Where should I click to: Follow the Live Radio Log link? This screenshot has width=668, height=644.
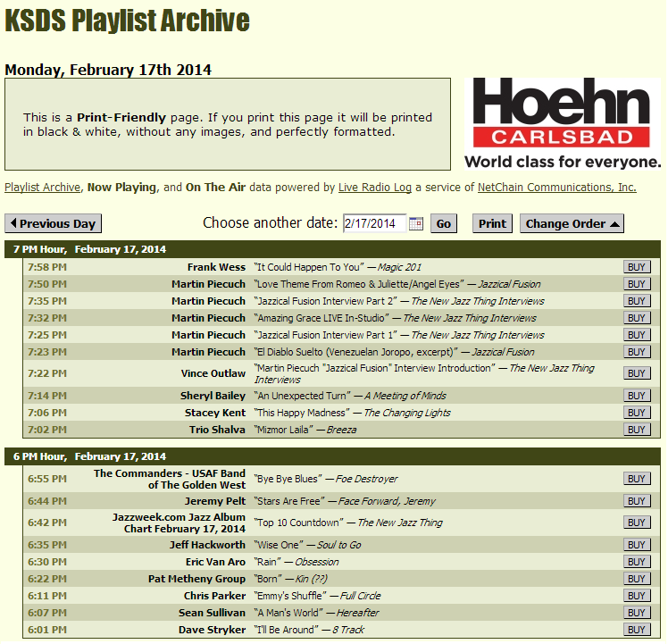click(x=375, y=188)
